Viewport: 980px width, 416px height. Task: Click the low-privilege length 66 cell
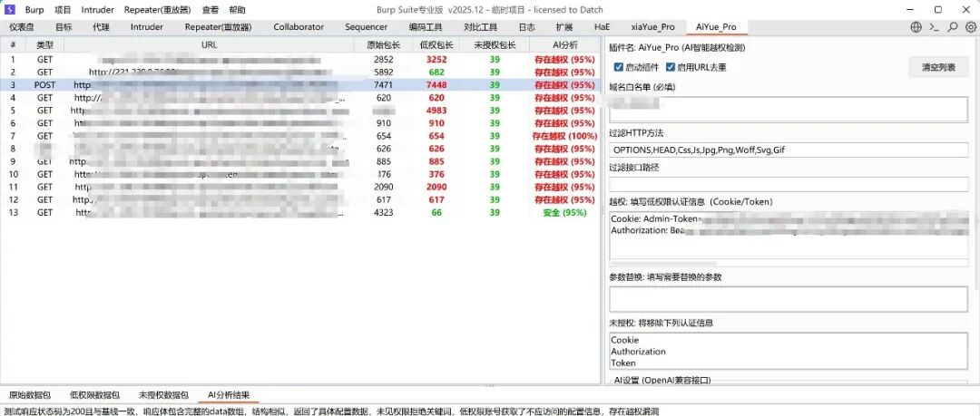coord(436,212)
